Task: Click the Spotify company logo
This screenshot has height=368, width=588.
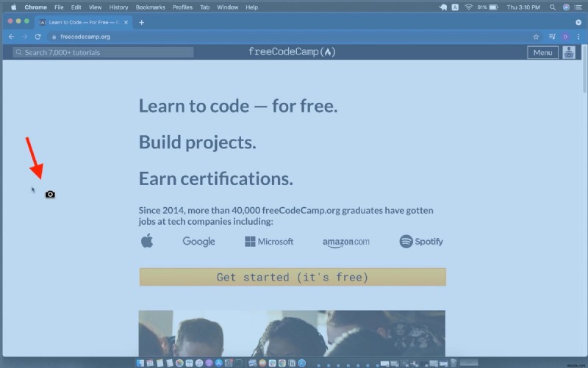Action: click(x=420, y=242)
